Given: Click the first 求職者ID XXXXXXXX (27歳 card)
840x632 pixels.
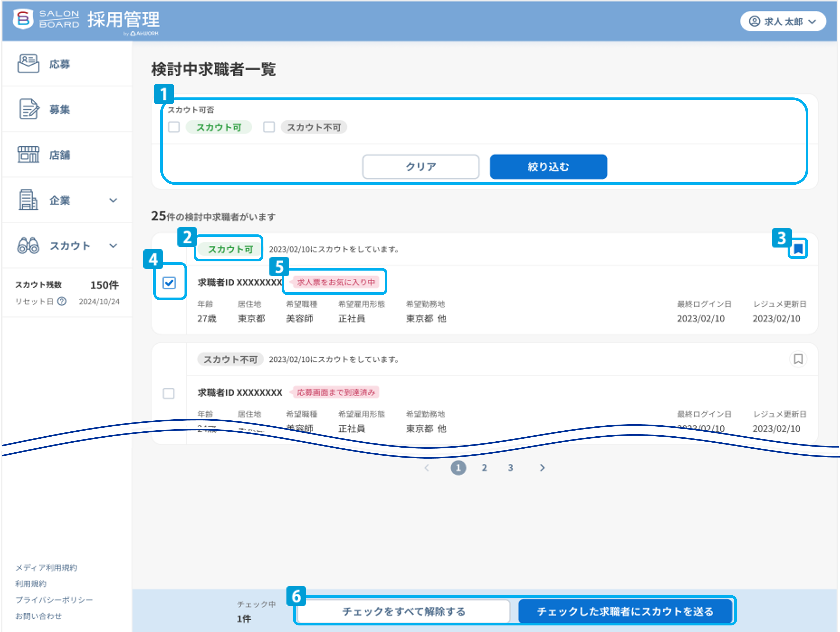Looking at the screenshot, I should tap(240, 282).
